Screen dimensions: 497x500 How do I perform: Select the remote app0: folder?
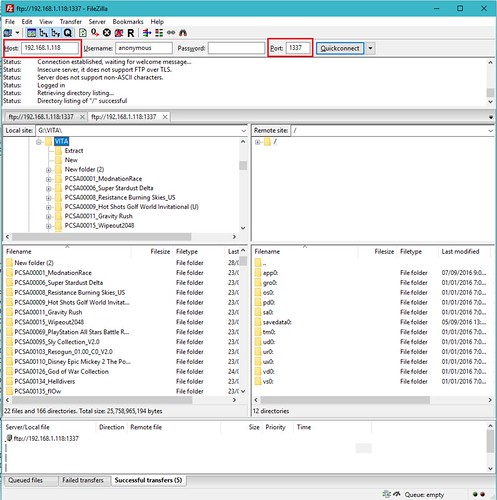coord(270,273)
